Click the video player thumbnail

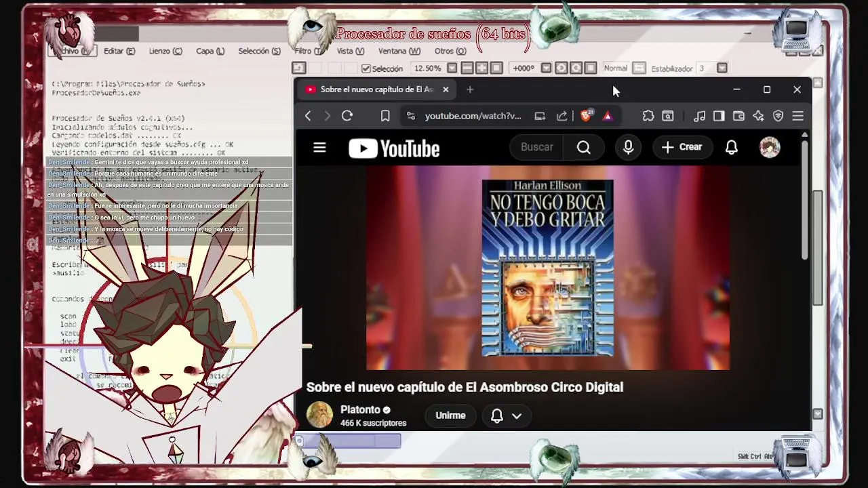click(548, 268)
